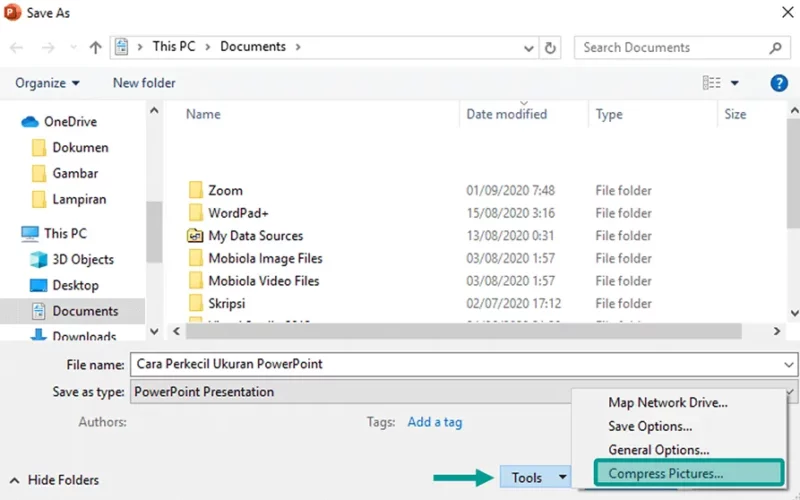Choose Map Network Drive option
Image resolution: width=800 pixels, height=500 pixels.
pos(668,403)
